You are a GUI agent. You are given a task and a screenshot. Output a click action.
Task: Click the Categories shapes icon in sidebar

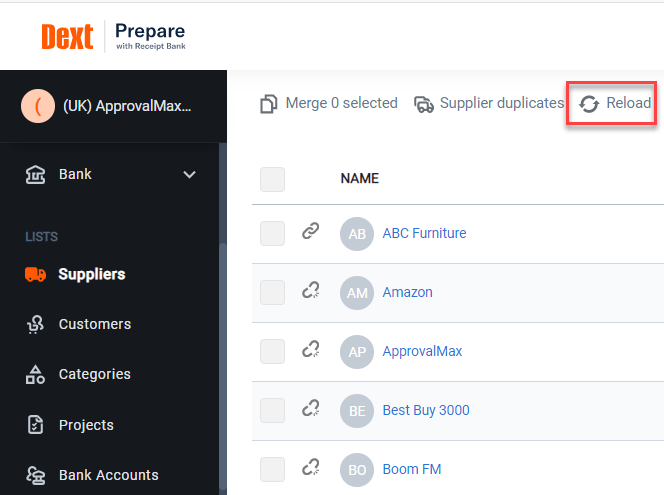pyautogui.click(x=35, y=375)
